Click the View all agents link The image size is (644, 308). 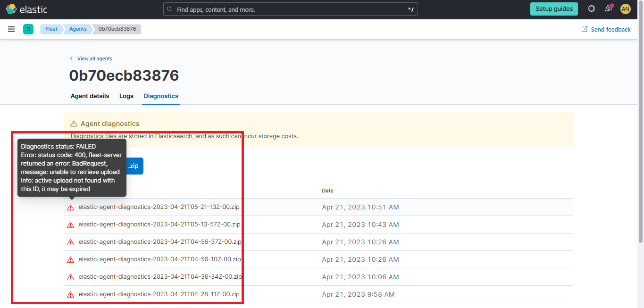[91, 58]
